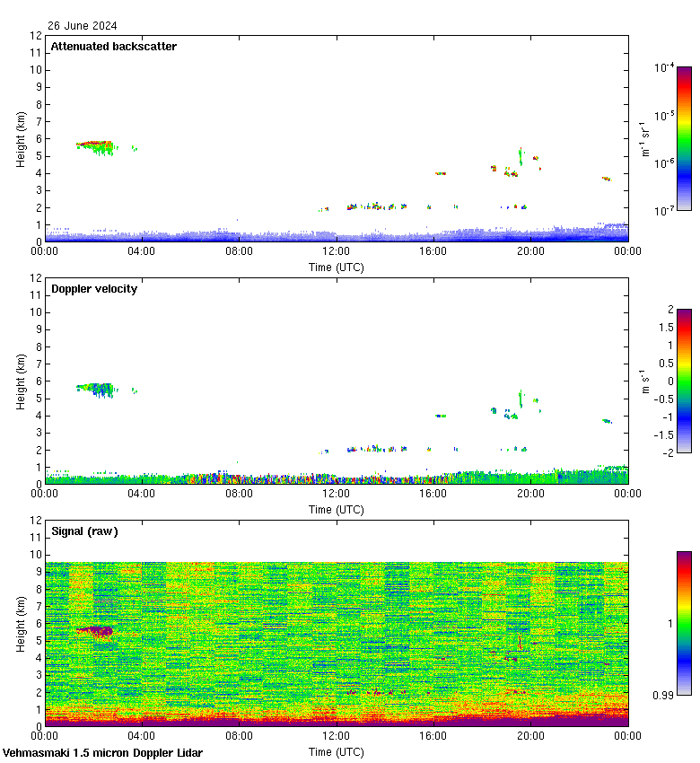
Task: Click the "Attenuated backscatter" panel title
Action: coord(113,47)
